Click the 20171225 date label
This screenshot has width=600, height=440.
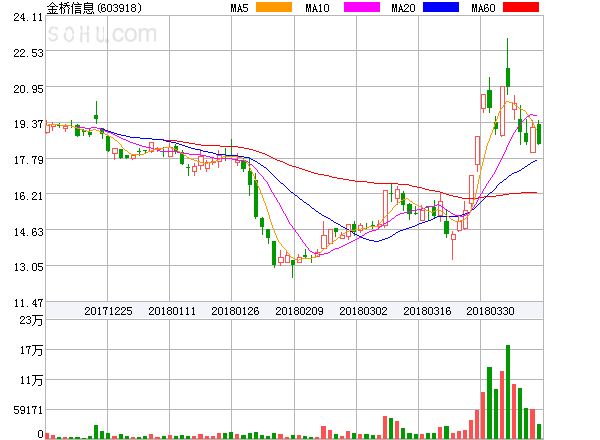coord(108,311)
